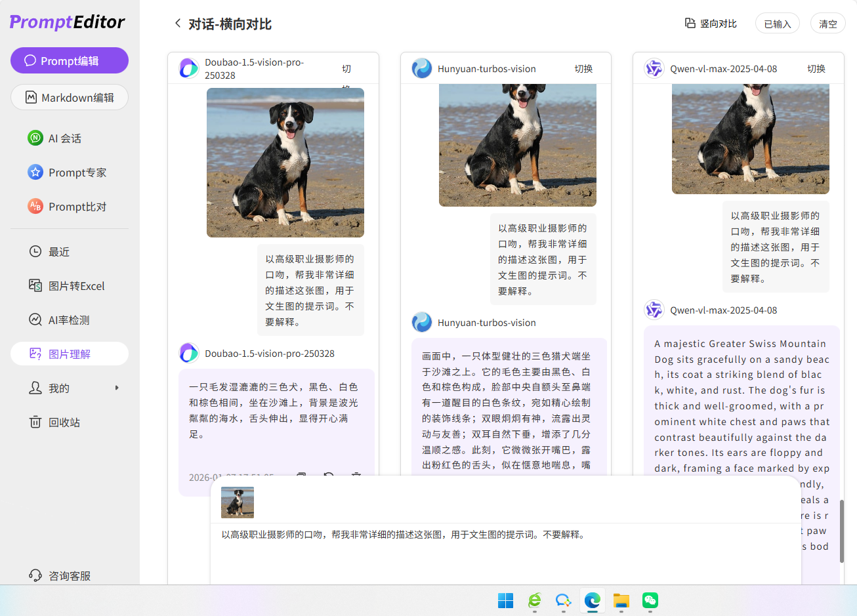Open 切换 to change the Hunyuan model
The height and width of the screenshot is (616, 857).
pos(584,68)
